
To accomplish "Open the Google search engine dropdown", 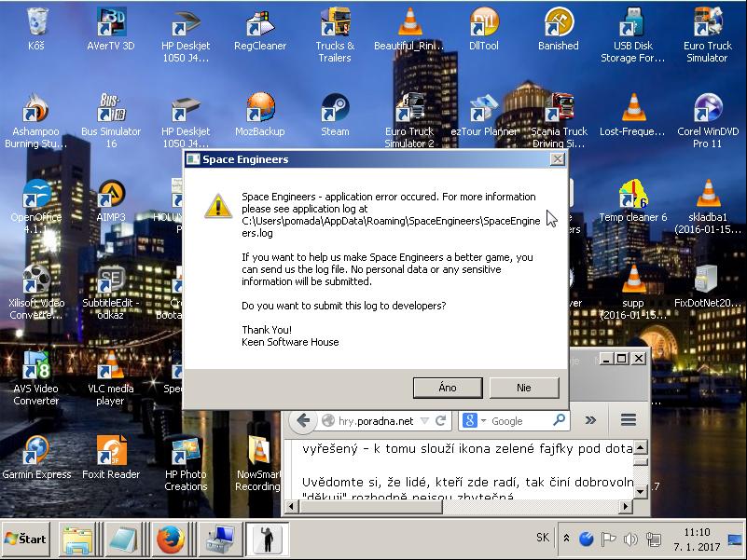I will [473, 421].
